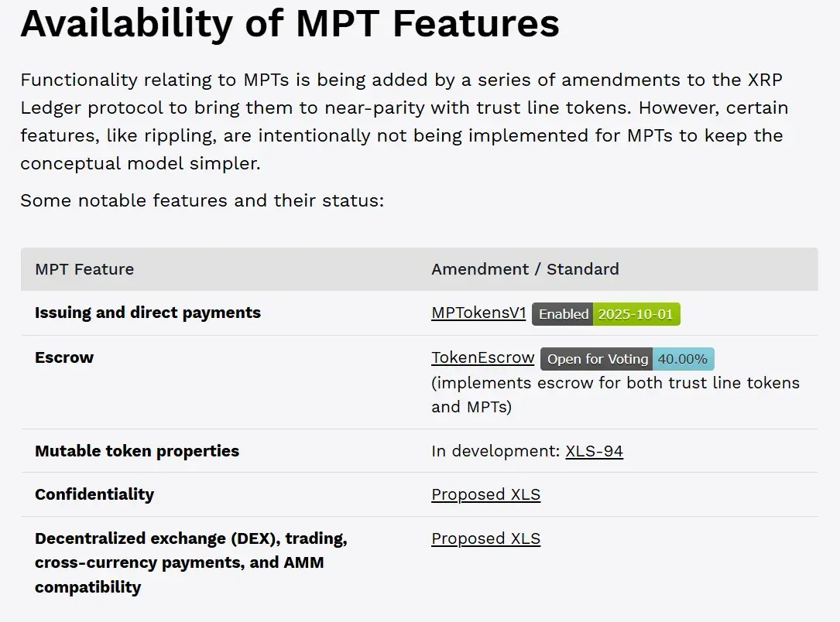The height and width of the screenshot is (622, 840).
Task: Select the Mutable token properties row label
Action: coord(137,451)
